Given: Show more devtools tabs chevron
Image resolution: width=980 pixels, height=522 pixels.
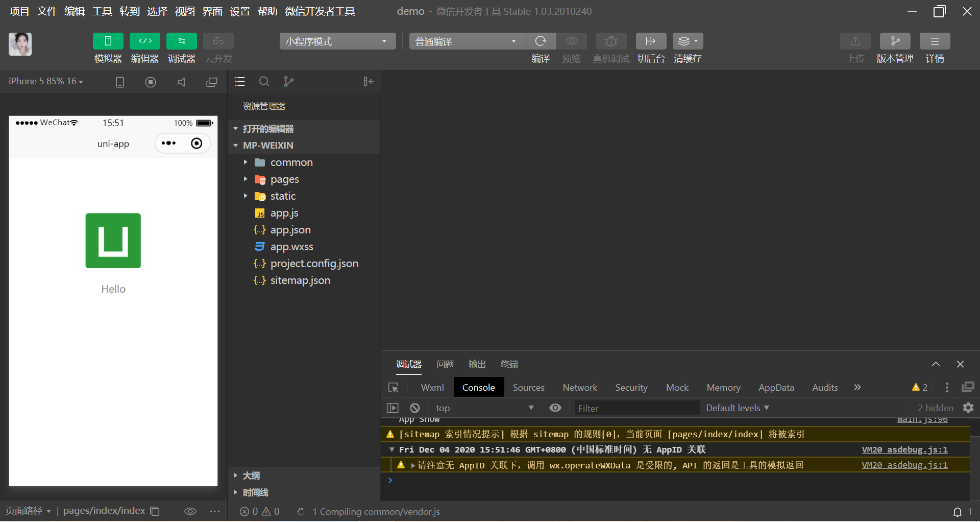Looking at the screenshot, I should [857, 387].
